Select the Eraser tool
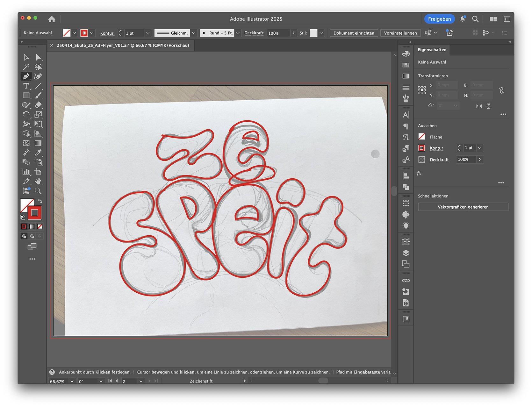The image size is (532, 407). pyautogui.click(x=38, y=105)
